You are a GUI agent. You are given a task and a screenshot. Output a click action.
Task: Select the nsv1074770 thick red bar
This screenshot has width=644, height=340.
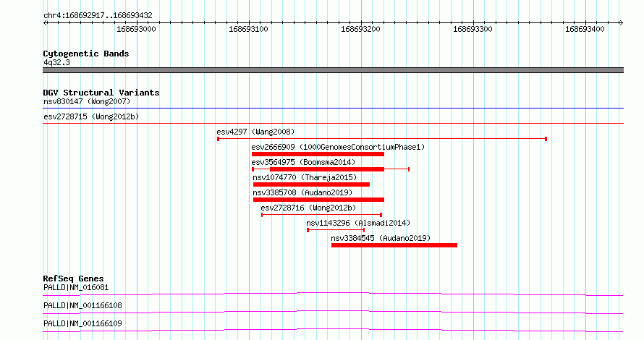pos(311,184)
